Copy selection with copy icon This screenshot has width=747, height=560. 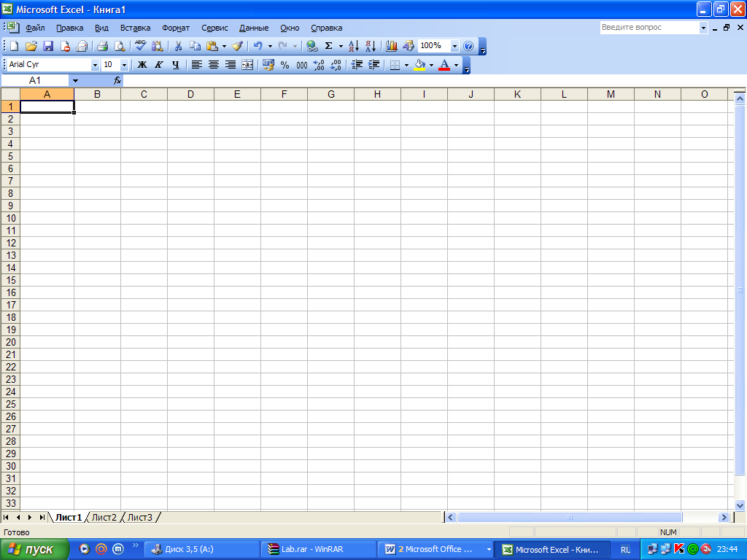click(x=195, y=46)
